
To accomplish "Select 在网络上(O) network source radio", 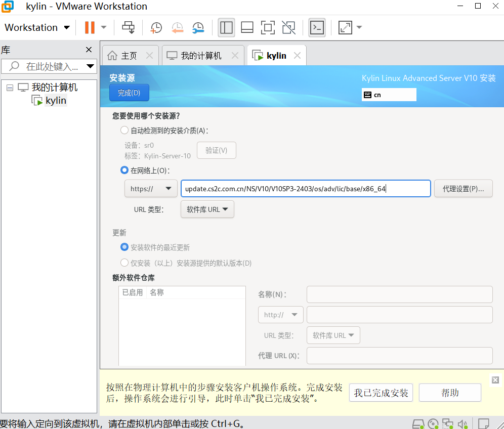I will (x=124, y=170).
